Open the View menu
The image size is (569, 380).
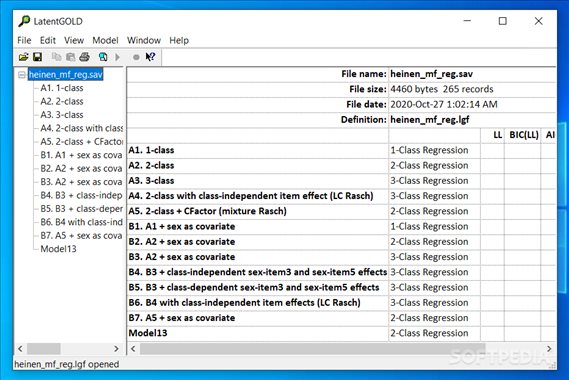74,40
